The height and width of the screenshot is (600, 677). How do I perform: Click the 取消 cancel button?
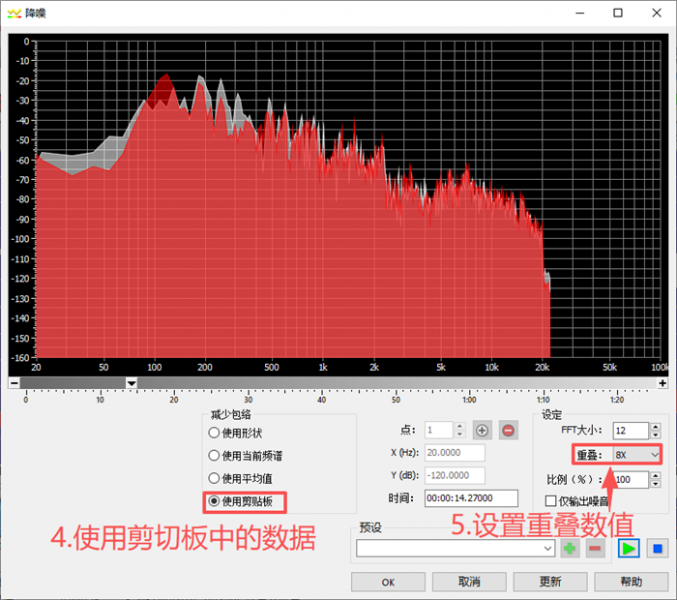click(469, 582)
